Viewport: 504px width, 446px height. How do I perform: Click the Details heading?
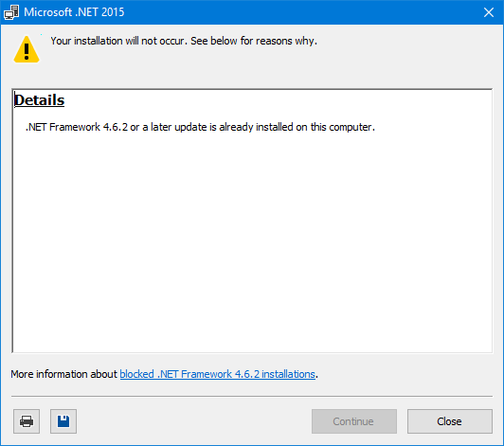[39, 100]
